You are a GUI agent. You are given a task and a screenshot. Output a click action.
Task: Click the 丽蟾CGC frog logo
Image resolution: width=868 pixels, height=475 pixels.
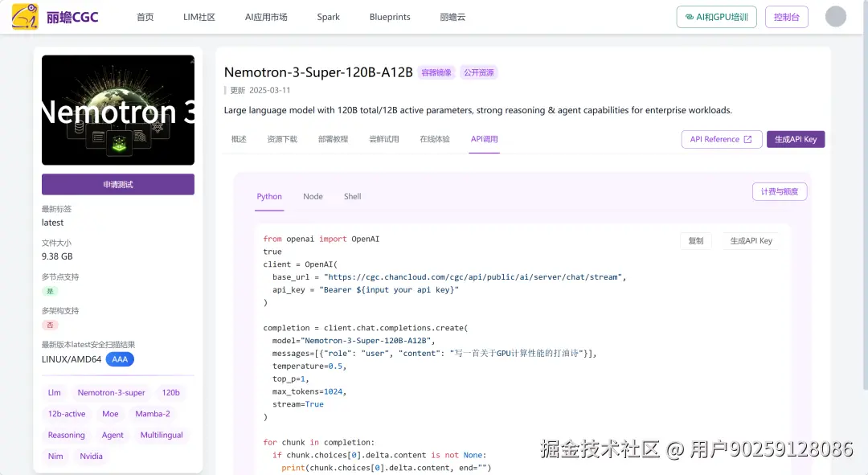pyautogui.click(x=25, y=17)
